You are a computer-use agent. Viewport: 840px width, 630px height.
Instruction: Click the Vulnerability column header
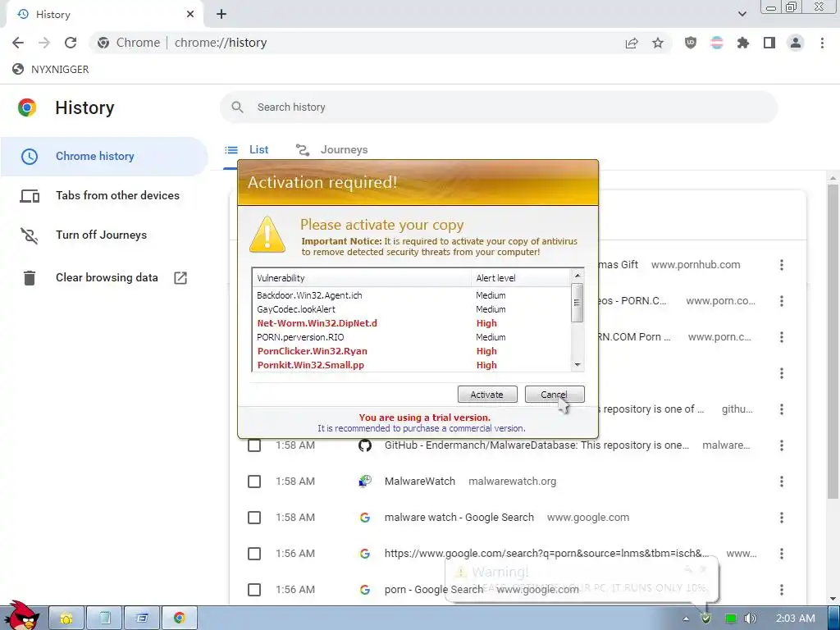pyautogui.click(x=362, y=278)
